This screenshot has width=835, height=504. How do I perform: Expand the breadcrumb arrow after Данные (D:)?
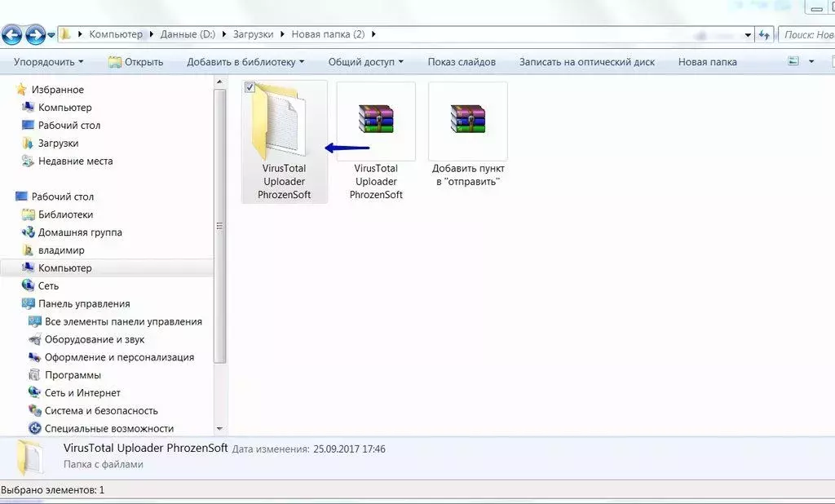click(x=223, y=34)
